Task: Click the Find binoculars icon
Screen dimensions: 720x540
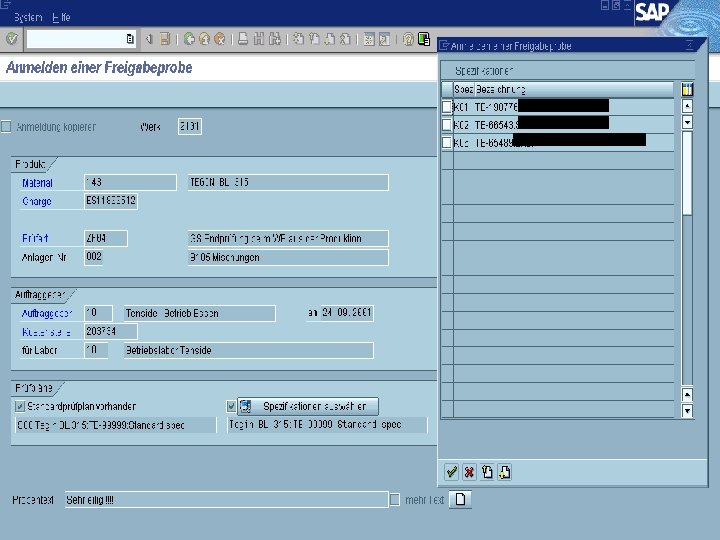Action: [x=259, y=39]
